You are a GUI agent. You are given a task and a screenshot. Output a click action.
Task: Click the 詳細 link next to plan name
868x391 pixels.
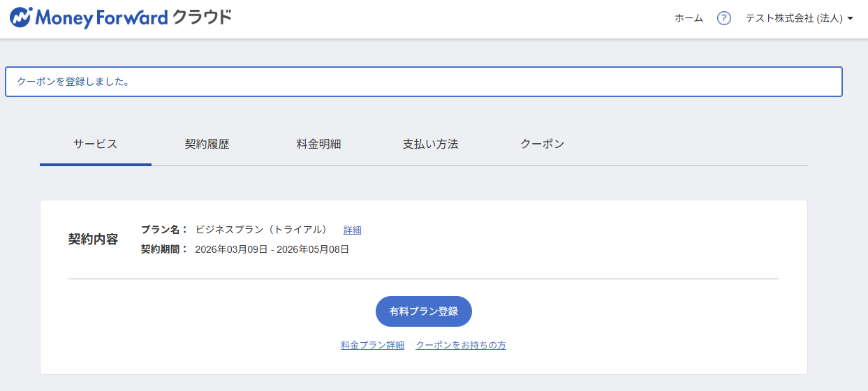pyautogui.click(x=352, y=230)
